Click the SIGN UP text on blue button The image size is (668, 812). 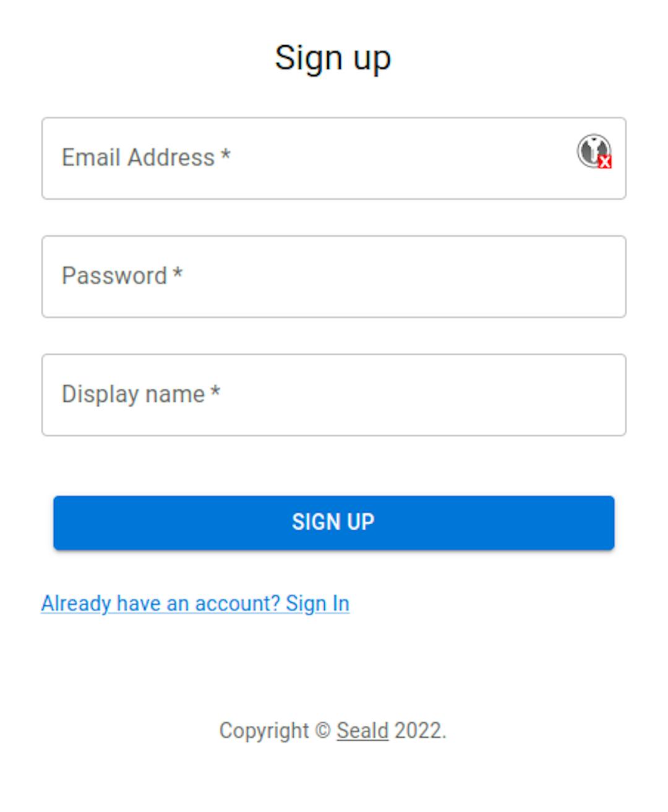tap(333, 522)
